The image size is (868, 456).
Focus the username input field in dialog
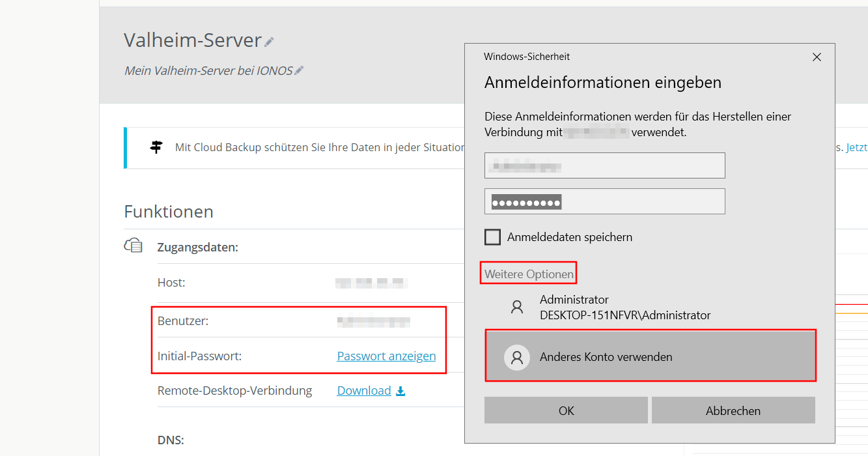point(605,165)
